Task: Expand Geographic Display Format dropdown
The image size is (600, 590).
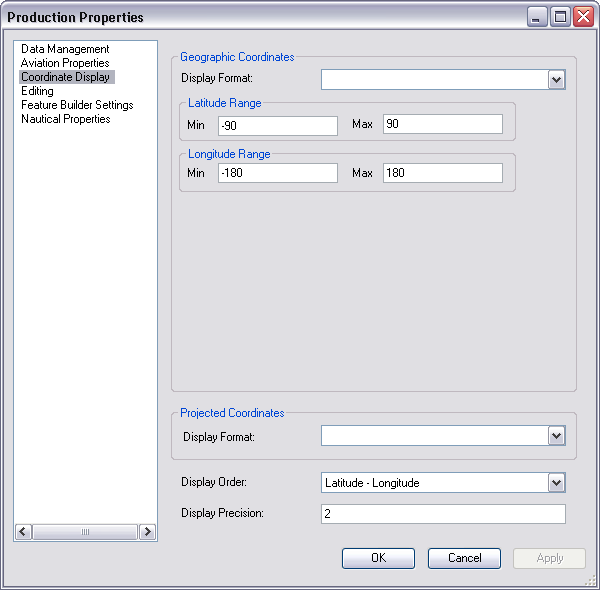Action: [x=557, y=80]
